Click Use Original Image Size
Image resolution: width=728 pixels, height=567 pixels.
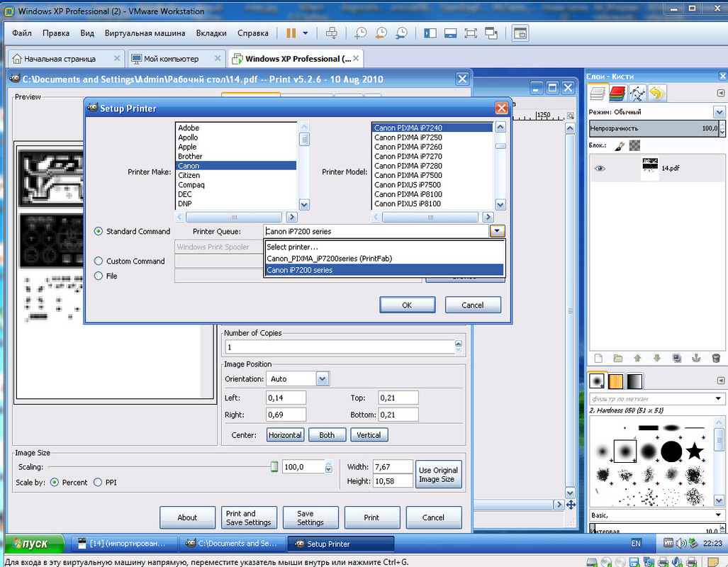[438, 475]
